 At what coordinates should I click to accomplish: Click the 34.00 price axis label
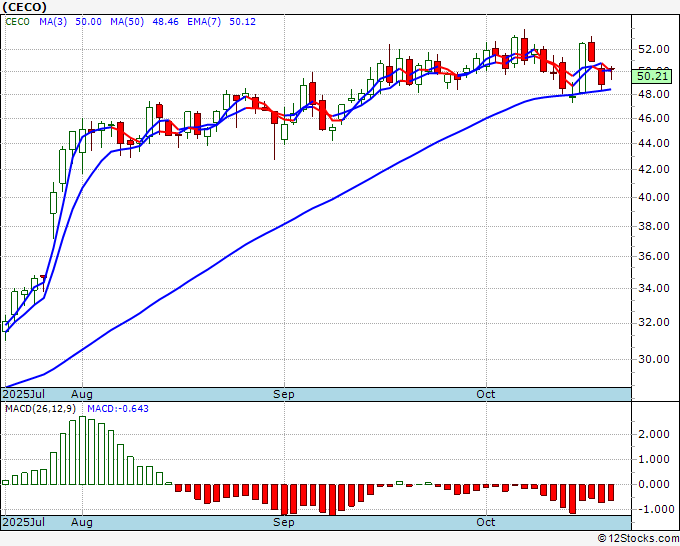tap(654, 288)
